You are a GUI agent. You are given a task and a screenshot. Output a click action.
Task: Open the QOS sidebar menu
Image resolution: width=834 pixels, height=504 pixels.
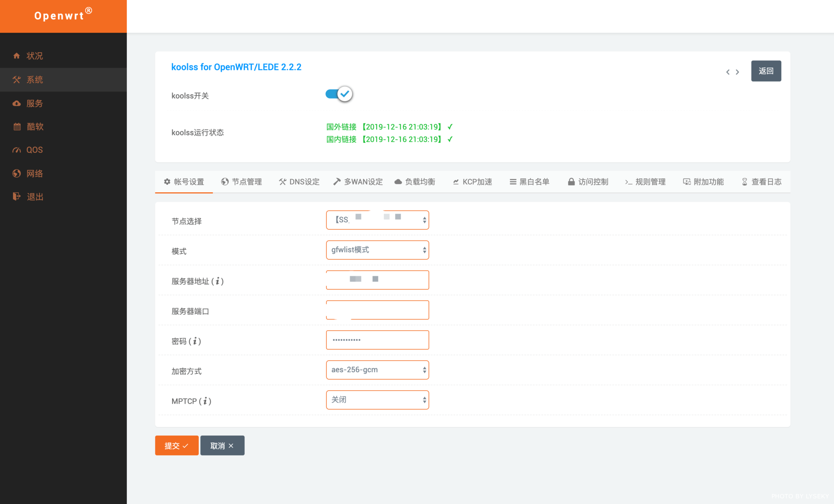click(x=63, y=150)
